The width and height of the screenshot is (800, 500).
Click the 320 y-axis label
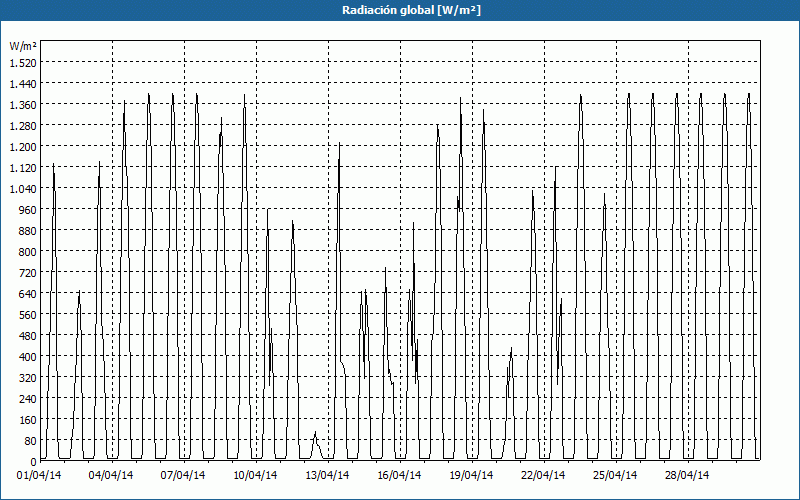pyautogui.click(x=28, y=378)
